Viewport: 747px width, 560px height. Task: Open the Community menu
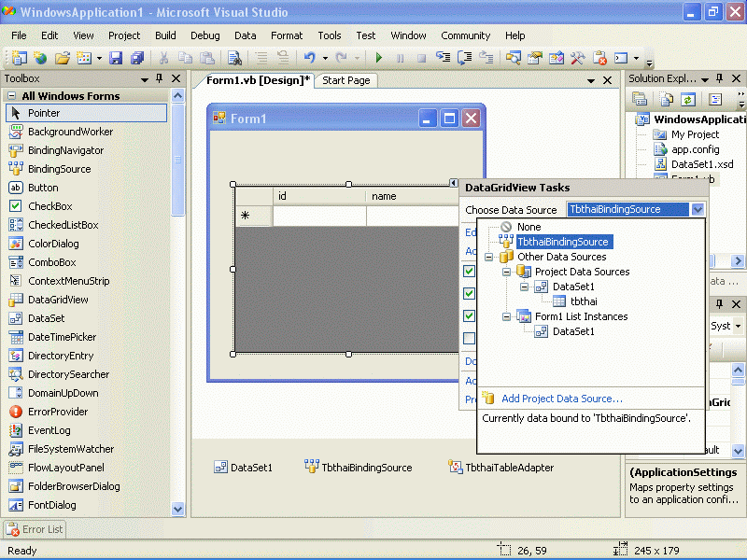click(465, 35)
